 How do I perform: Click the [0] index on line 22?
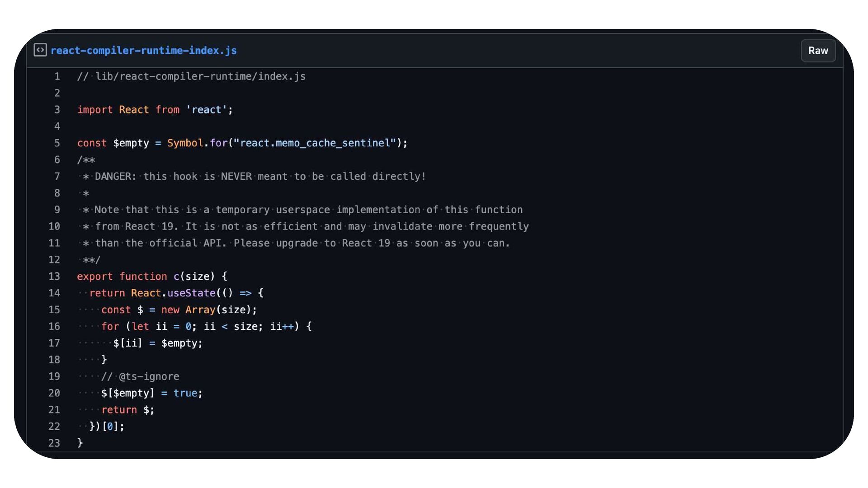(x=110, y=427)
